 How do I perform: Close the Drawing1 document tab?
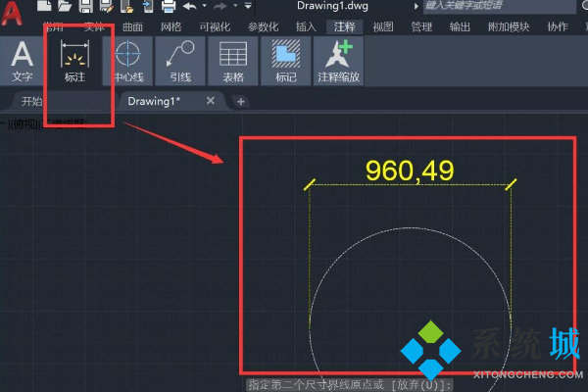[x=210, y=101]
